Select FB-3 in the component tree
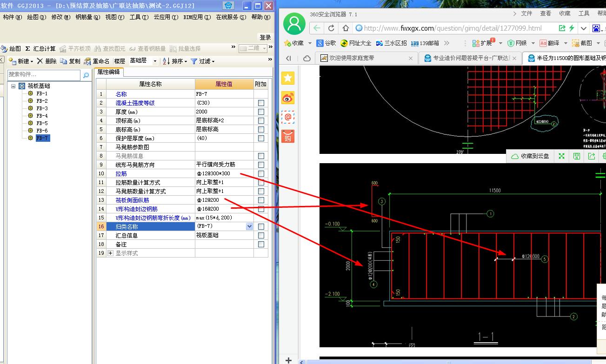The width and height of the screenshot is (606, 364). point(42,108)
